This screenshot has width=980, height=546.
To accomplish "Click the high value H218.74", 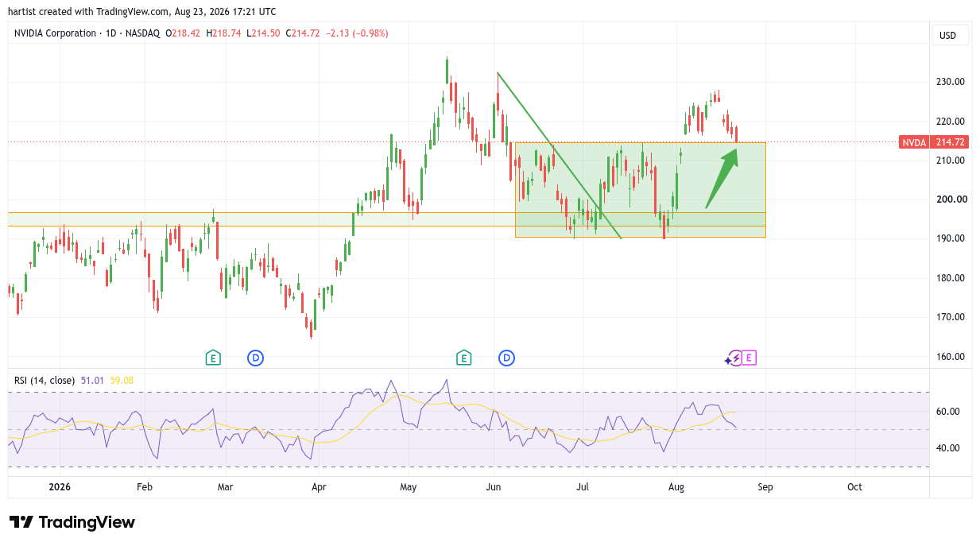I will [x=223, y=33].
